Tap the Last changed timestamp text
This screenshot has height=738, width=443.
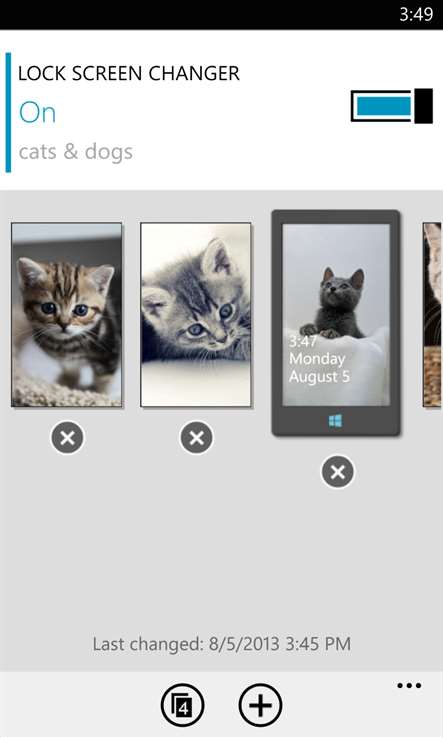click(222, 643)
